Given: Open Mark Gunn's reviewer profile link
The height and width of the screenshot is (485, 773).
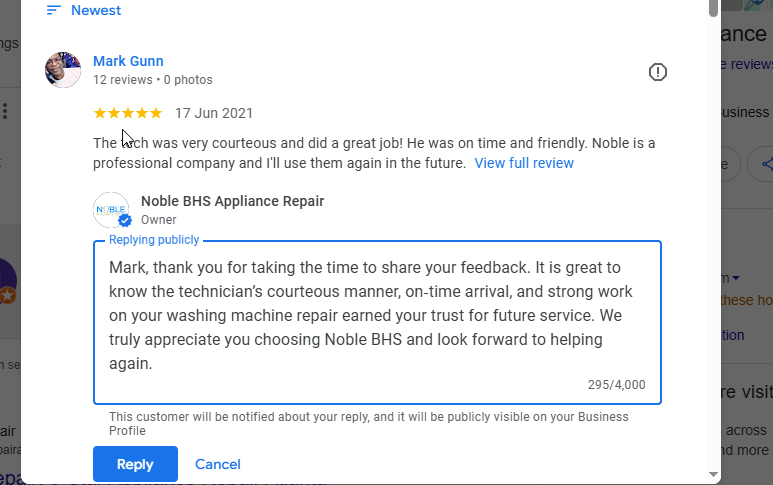Looking at the screenshot, I should point(128,61).
